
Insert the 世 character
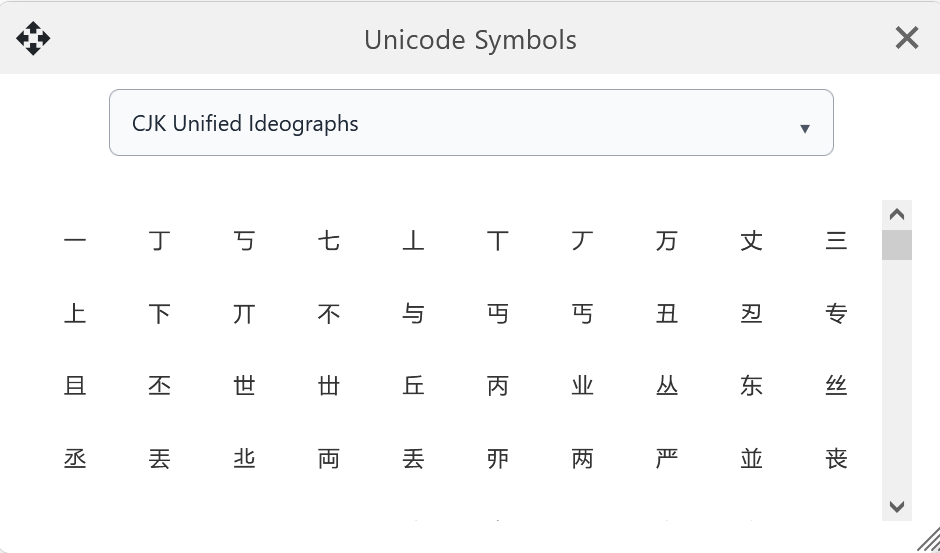244,386
